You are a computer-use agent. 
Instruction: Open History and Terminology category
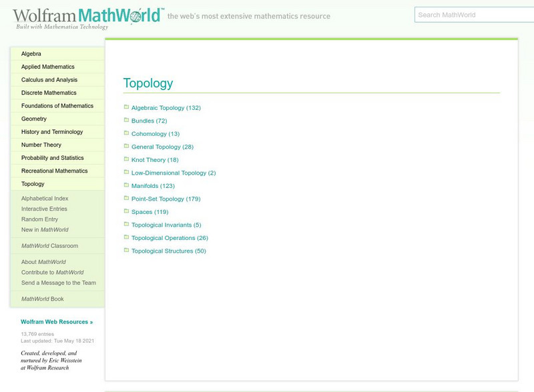coord(57,132)
